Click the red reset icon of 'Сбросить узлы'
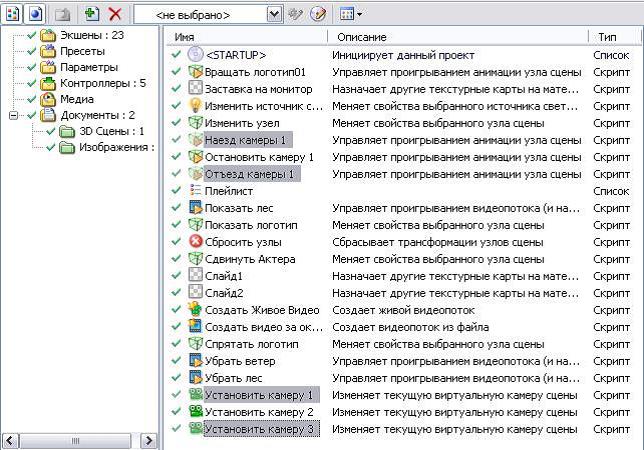The height and width of the screenshot is (450, 644). pos(196,241)
